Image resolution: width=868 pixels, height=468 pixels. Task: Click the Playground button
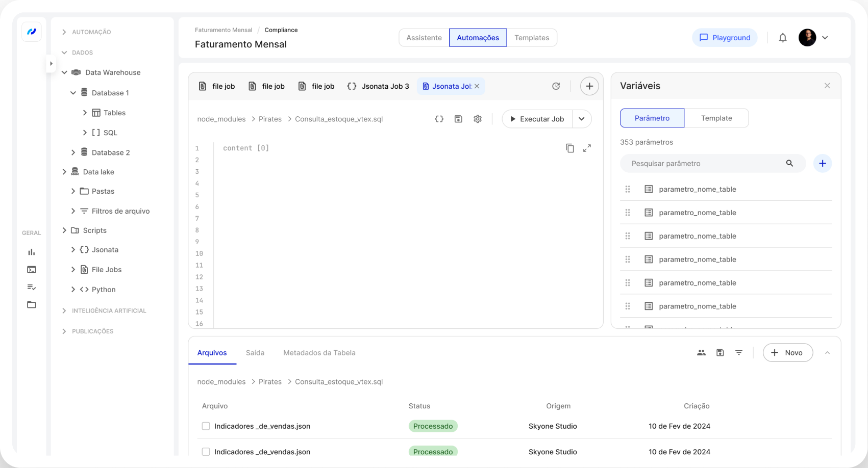725,38
